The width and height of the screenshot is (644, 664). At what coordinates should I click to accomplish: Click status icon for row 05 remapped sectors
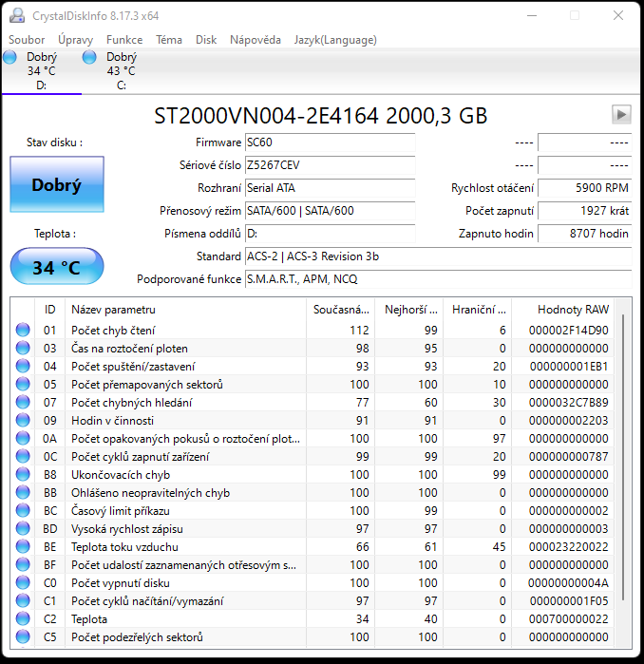(23, 385)
